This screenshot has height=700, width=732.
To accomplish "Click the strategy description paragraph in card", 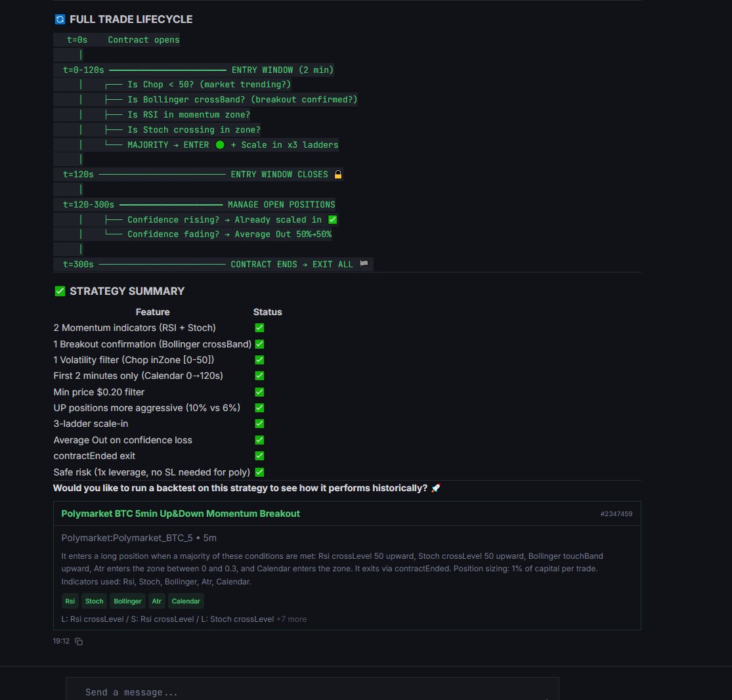I will (332, 569).
